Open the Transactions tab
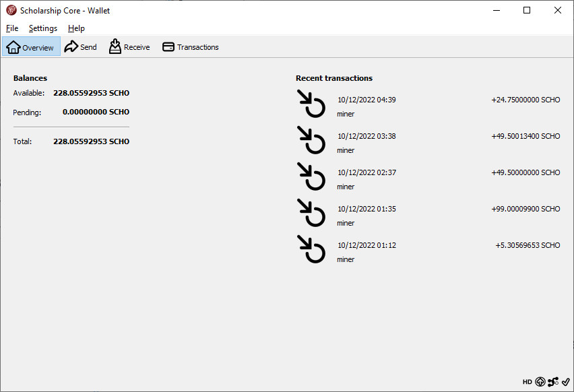The width and height of the screenshot is (574, 392). [191, 47]
